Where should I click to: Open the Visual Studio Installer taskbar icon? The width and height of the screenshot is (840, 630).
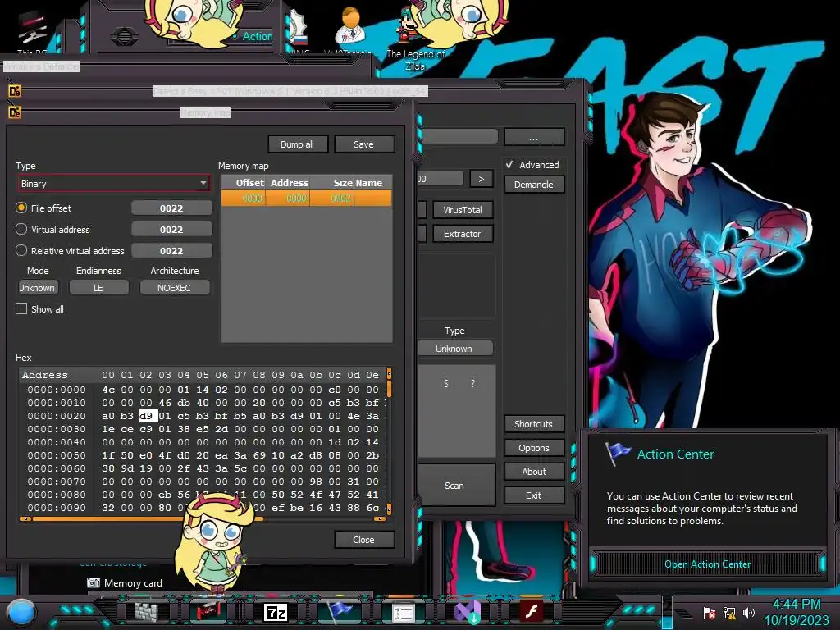pos(467,612)
